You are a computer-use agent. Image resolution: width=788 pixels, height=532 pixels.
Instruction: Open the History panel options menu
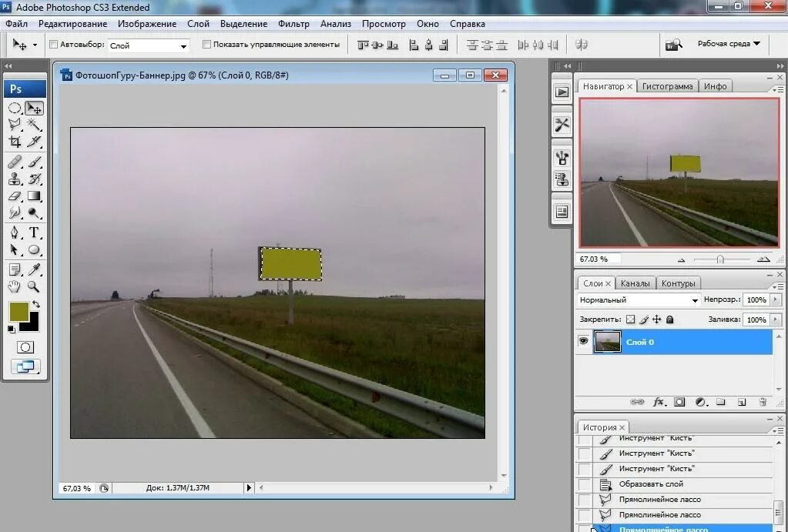[x=778, y=430]
